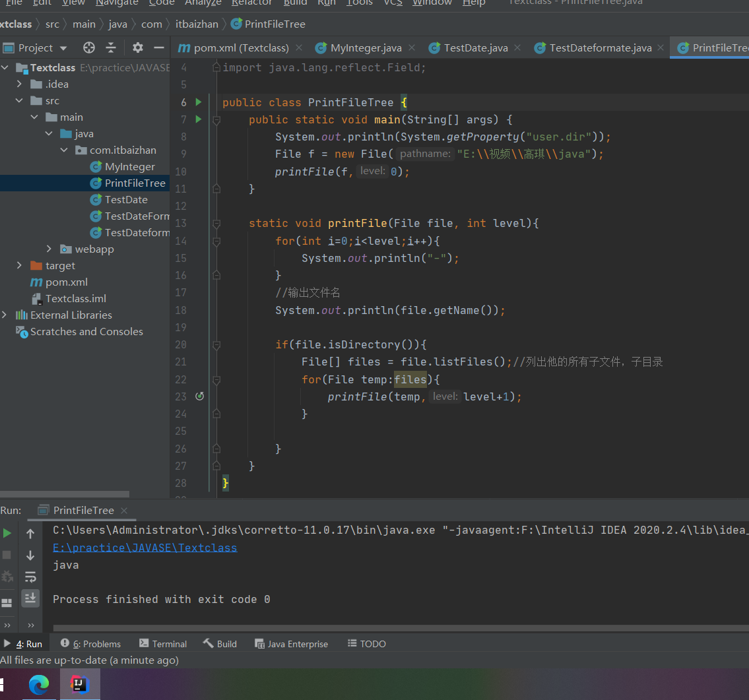Fold main method at line 7 gutter

pos(216,120)
